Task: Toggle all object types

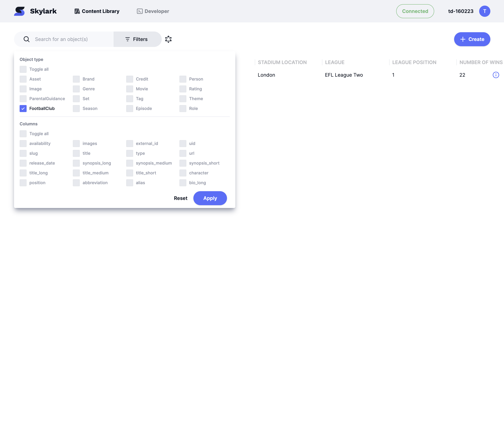Action: click(x=23, y=69)
